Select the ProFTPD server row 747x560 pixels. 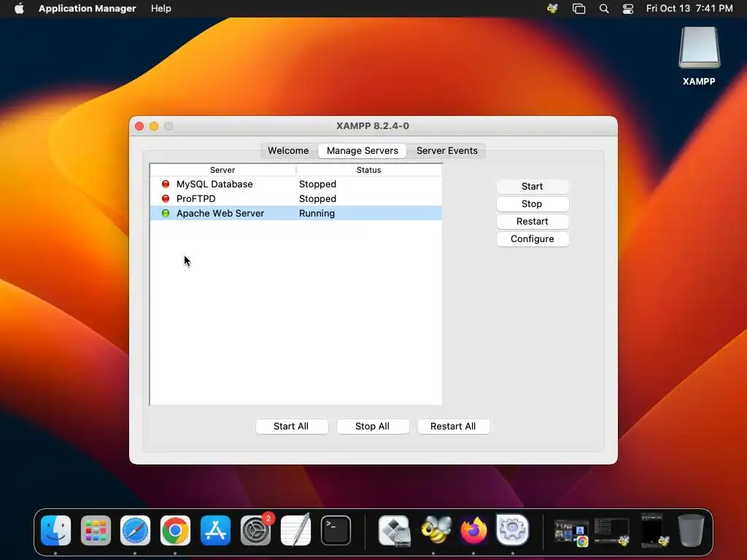click(x=296, y=198)
